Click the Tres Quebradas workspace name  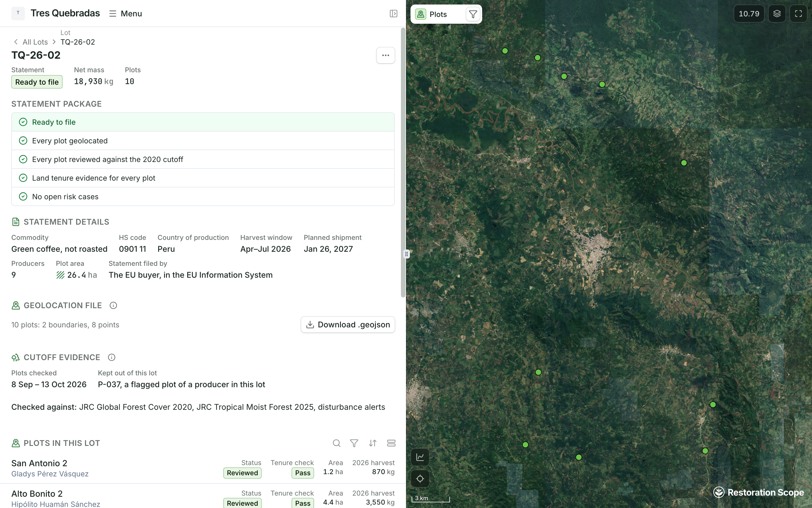(x=65, y=13)
